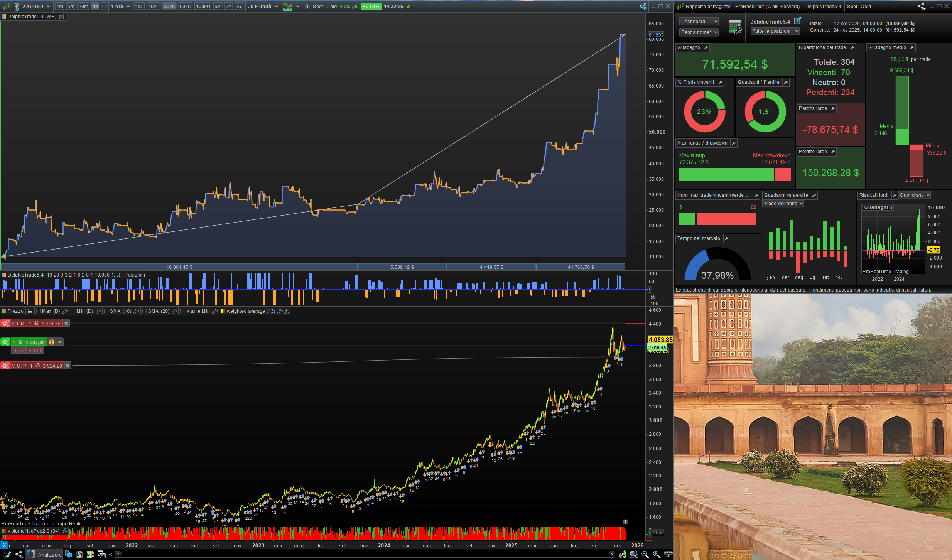The image size is (952, 560).
Task: Open the SMA (10) wrench settings
Action: (136, 311)
